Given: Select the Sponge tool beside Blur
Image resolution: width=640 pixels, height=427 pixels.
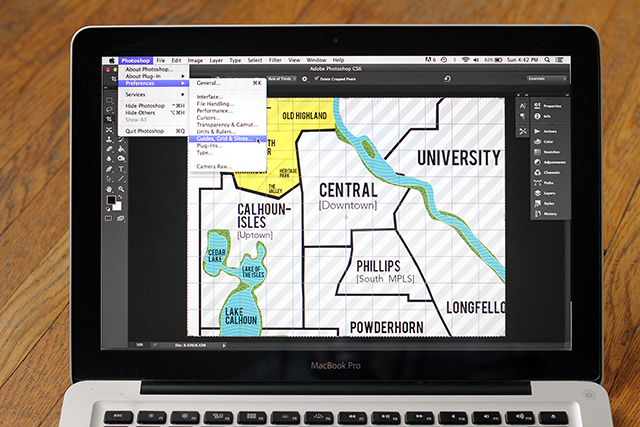Looking at the screenshot, I should (x=121, y=159).
